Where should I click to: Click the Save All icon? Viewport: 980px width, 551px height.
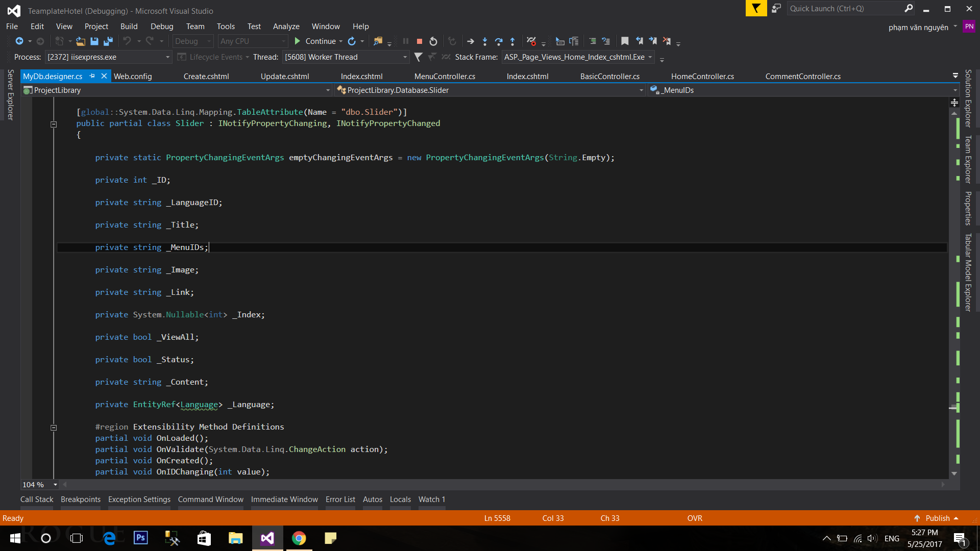pyautogui.click(x=108, y=41)
